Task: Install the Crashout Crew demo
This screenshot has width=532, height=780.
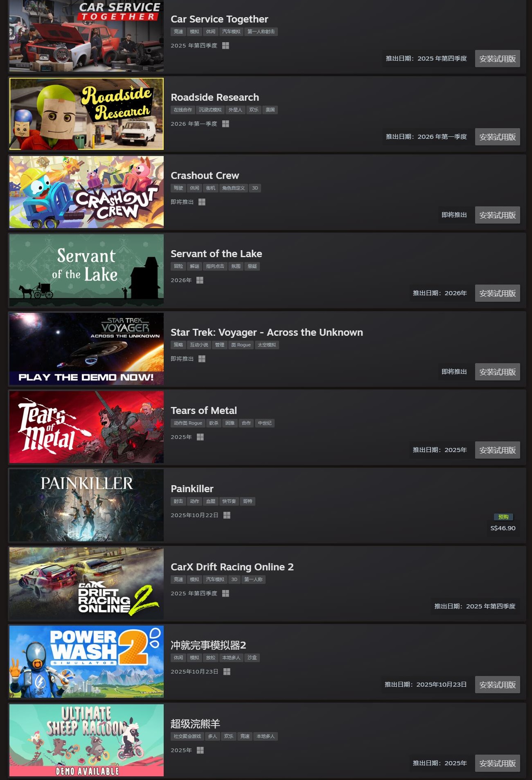Action: click(x=497, y=215)
